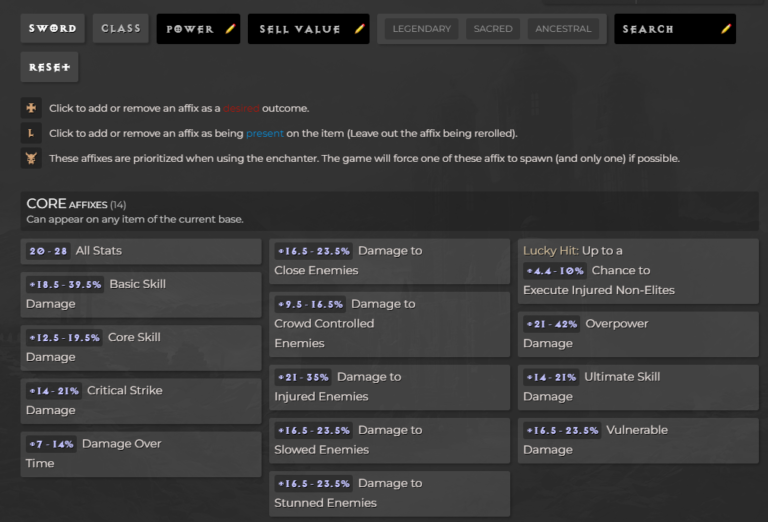768x522 pixels.
Task: Click the prioritized-affix demon icon
Action: 32,158
